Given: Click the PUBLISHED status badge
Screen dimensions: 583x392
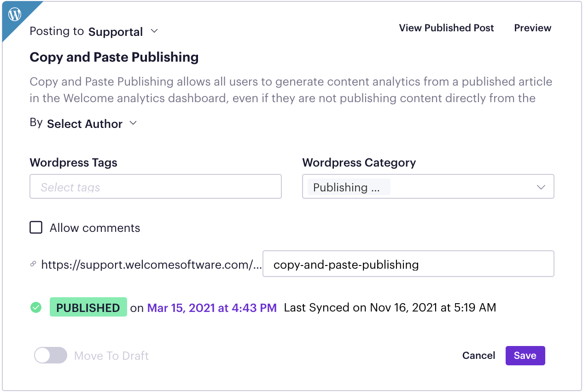Looking at the screenshot, I should [x=88, y=307].
